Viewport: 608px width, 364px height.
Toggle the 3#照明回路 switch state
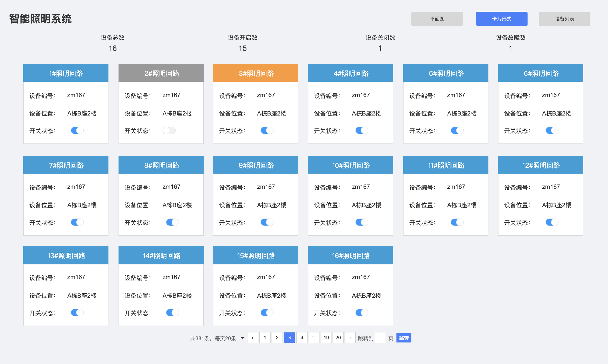click(267, 130)
